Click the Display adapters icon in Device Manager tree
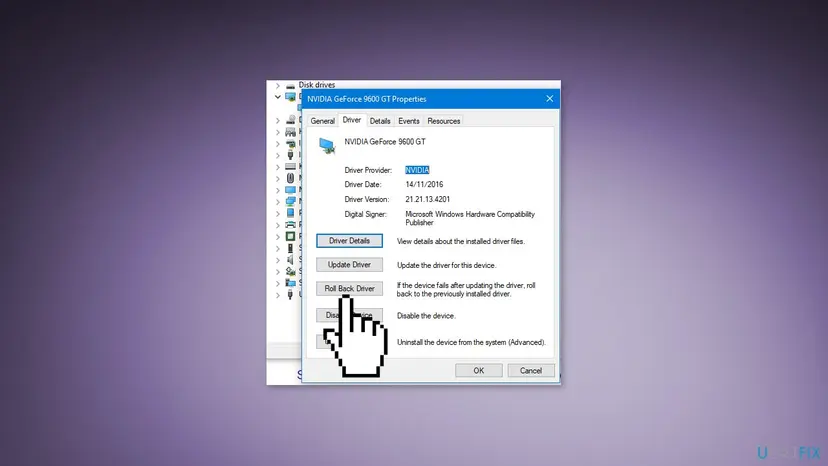Image resolution: width=828 pixels, height=466 pixels. [x=290, y=97]
